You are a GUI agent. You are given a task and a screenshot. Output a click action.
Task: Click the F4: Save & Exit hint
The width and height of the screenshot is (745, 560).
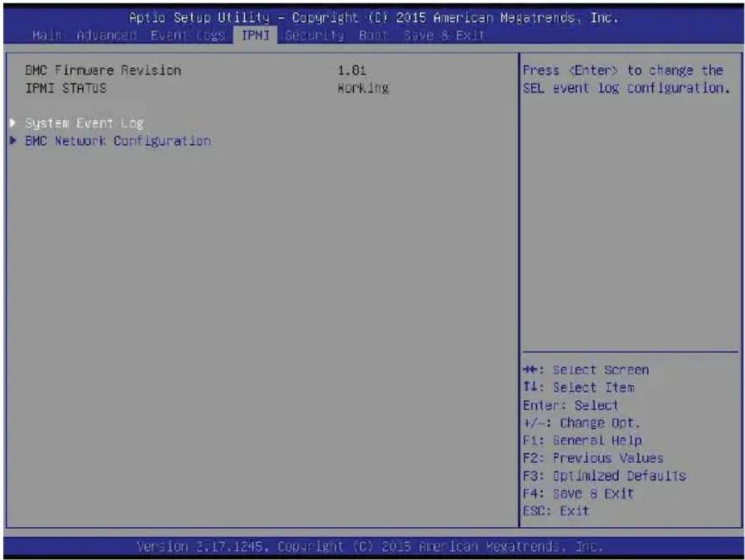pyautogui.click(x=578, y=493)
